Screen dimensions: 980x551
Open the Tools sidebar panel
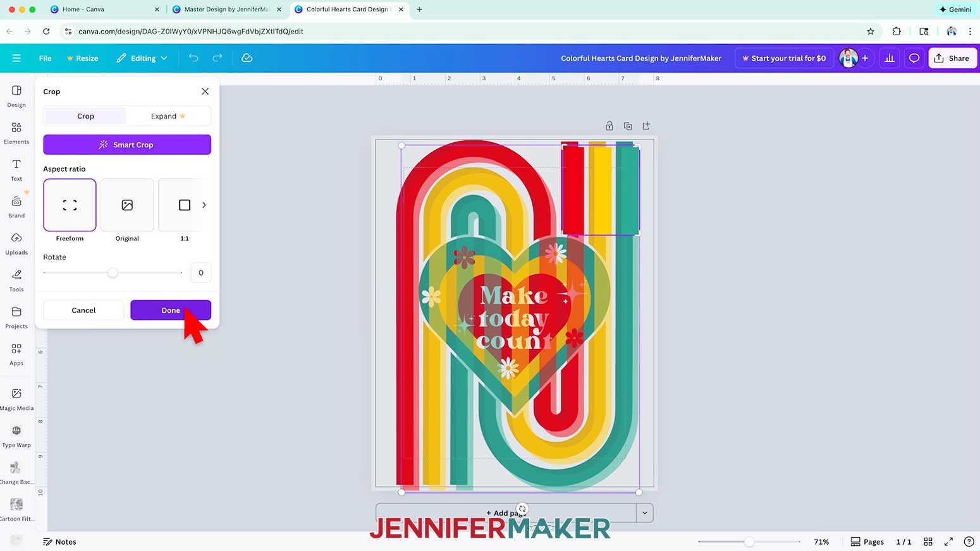pos(16,281)
